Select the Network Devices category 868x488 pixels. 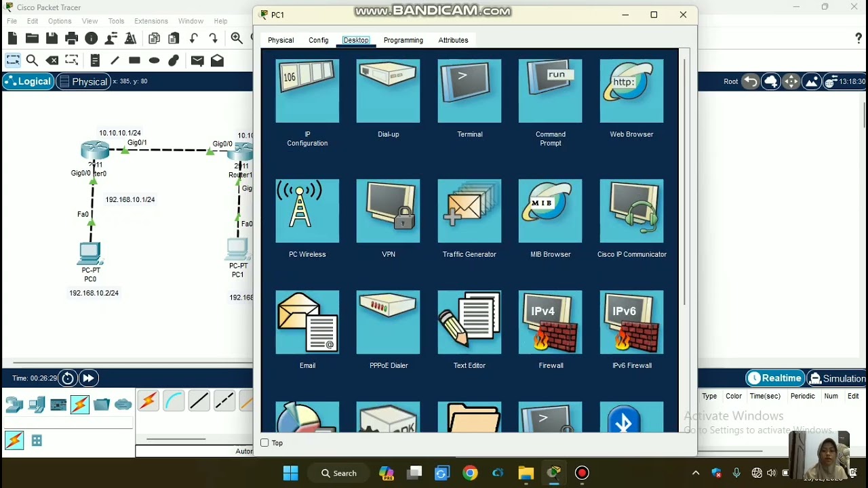[14, 405]
